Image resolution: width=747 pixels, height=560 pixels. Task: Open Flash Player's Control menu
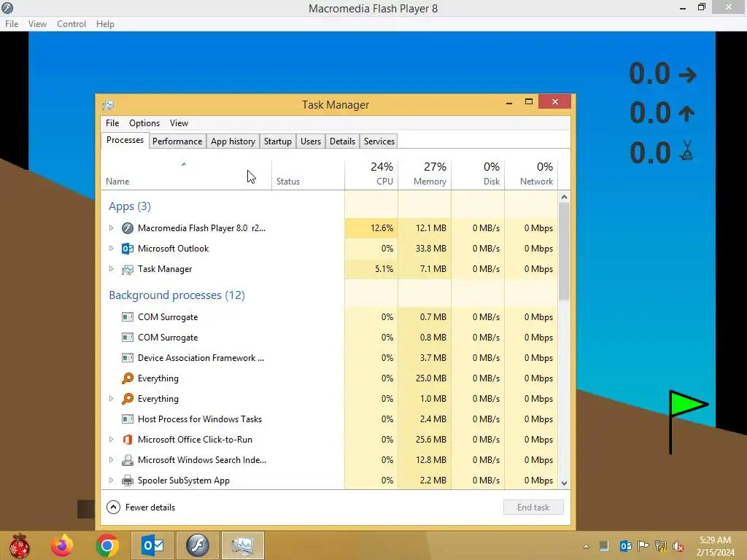[71, 24]
